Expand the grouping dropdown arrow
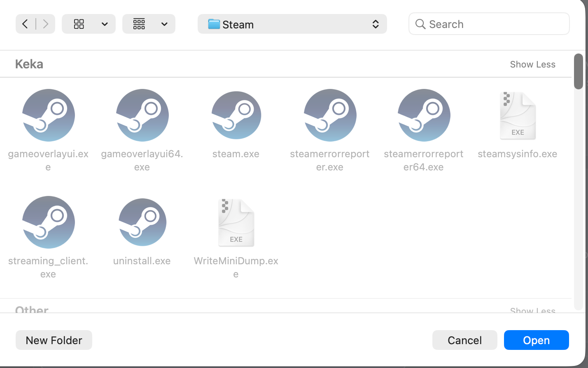Screen dimensions: 588x368 coord(164,24)
